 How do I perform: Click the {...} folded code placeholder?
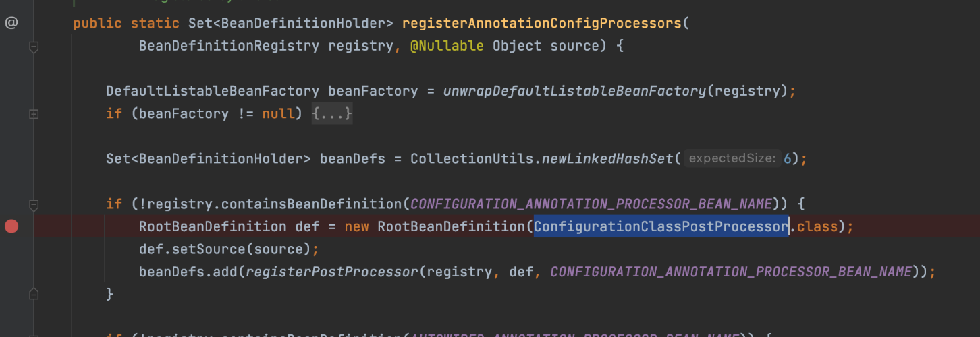332,114
